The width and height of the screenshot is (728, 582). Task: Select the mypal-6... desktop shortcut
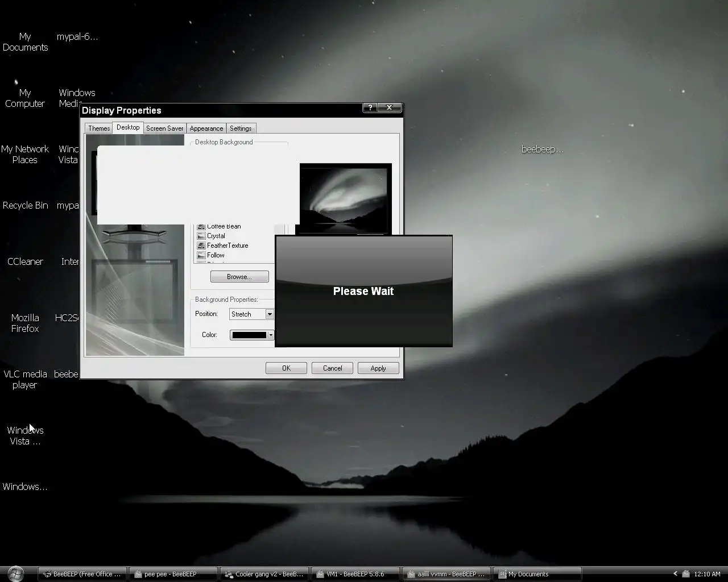pyautogui.click(x=77, y=36)
